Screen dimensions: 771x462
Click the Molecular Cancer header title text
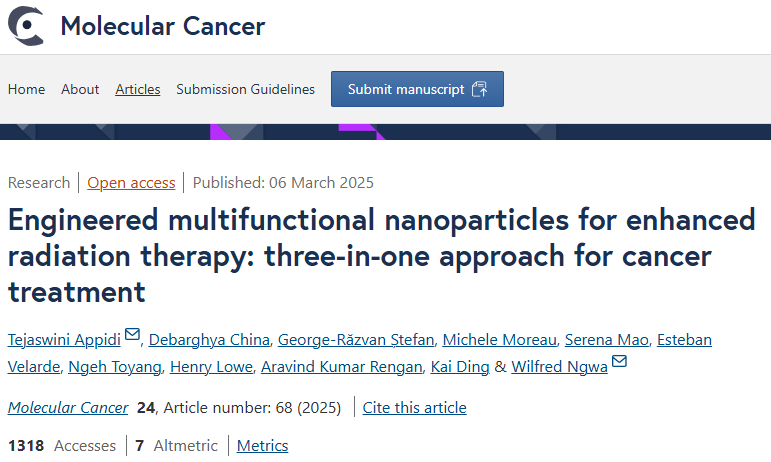coord(163,26)
